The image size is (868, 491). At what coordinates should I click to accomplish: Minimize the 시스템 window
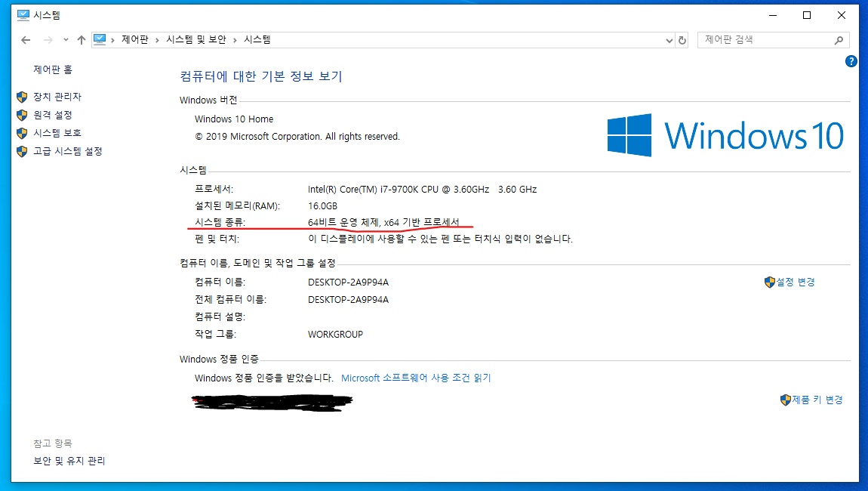pos(773,16)
